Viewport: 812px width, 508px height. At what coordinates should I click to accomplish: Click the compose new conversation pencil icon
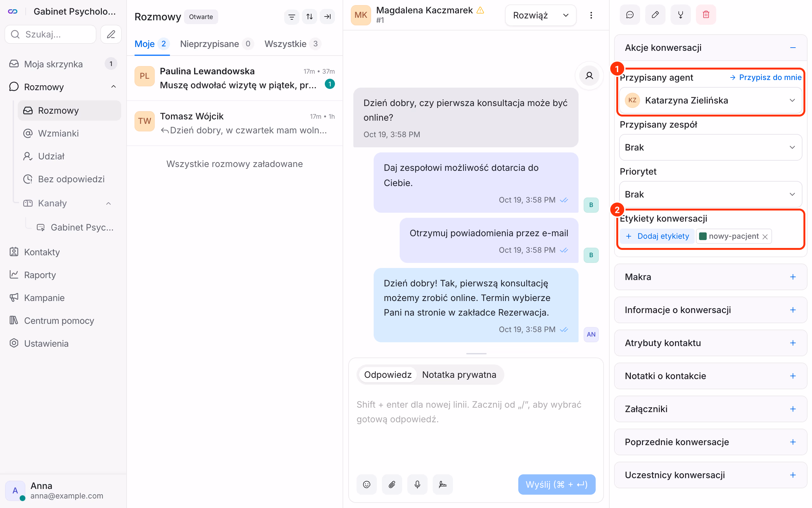pos(111,34)
